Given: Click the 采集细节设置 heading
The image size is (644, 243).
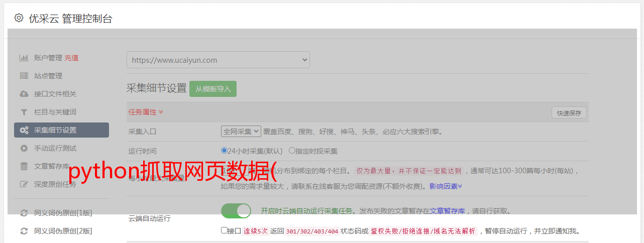Looking at the screenshot, I should [156, 88].
